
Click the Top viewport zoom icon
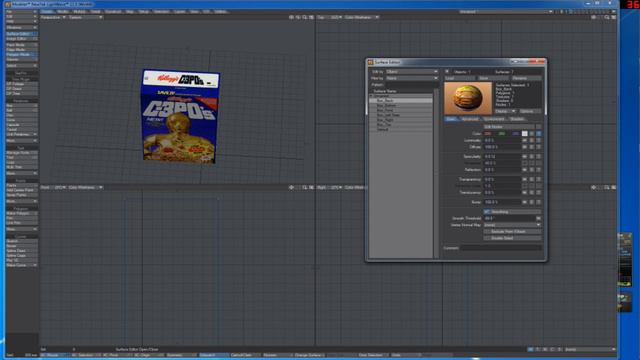pyautogui.click(x=607, y=18)
